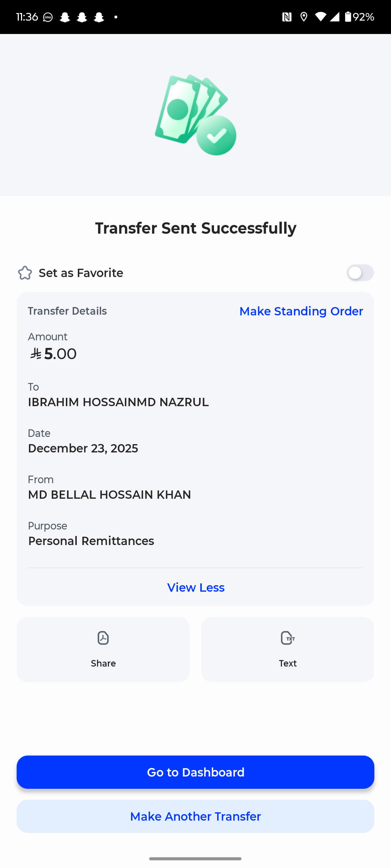Image resolution: width=391 pixels, height=868 pixels.
Task: Tap the bottom home gesture bar
Action: [195, 859]
